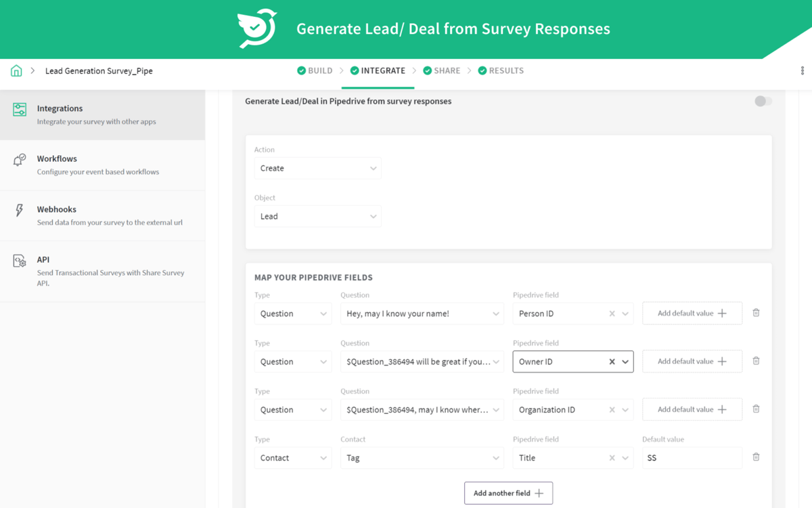This screenshot has width=812, height=508.
Task: Click the Workflows bell icon
Action: point(20,160)
